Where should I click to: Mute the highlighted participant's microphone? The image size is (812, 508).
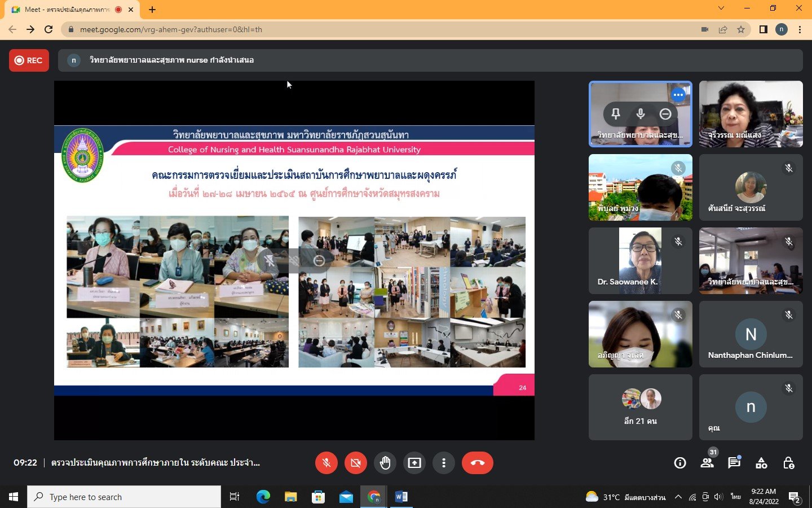point(641,114)
